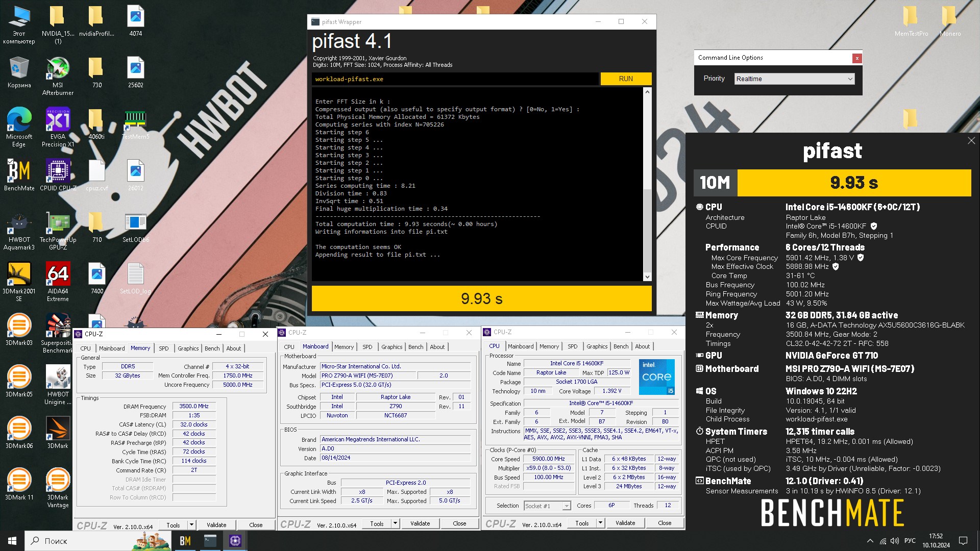980x551 pixels.
Task: Click РУС language indicator in tray
Action: click(x=910, y=541)
